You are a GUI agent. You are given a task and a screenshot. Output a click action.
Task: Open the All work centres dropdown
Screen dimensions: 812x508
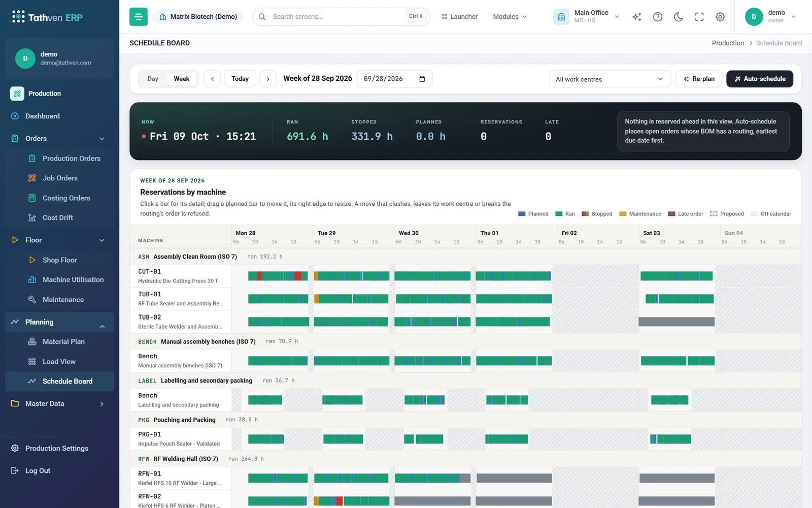point(610,79)
